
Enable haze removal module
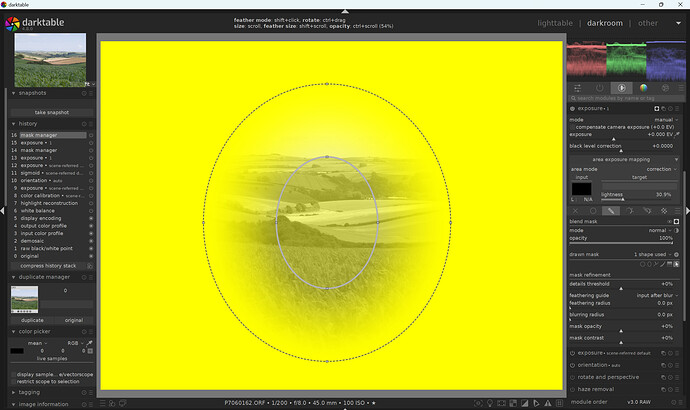[573, 389]
